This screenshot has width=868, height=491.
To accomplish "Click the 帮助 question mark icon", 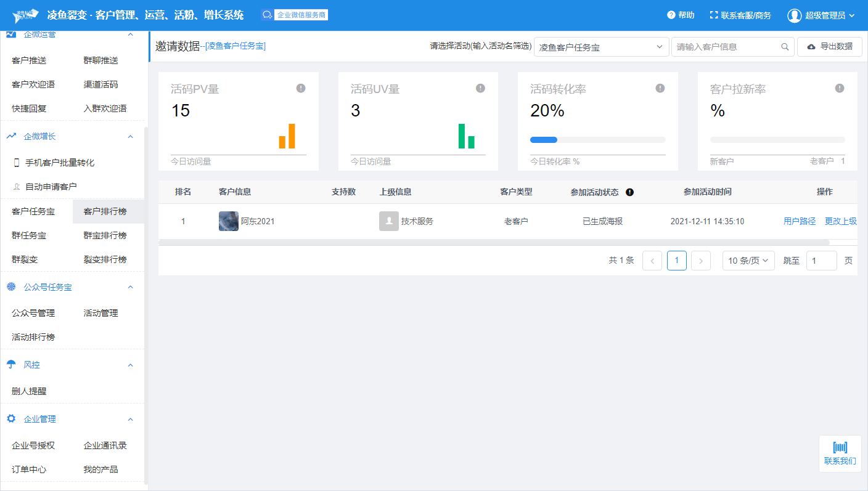I will point(671,15).
